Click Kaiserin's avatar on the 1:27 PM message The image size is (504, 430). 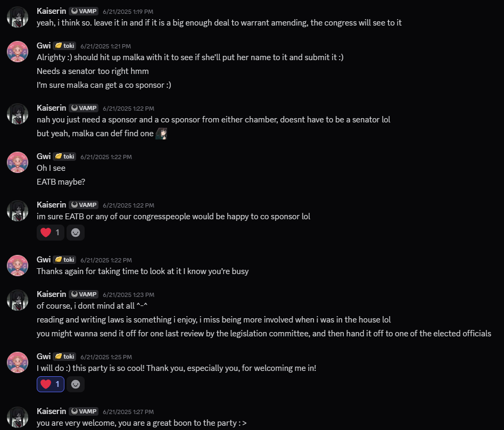18,417
